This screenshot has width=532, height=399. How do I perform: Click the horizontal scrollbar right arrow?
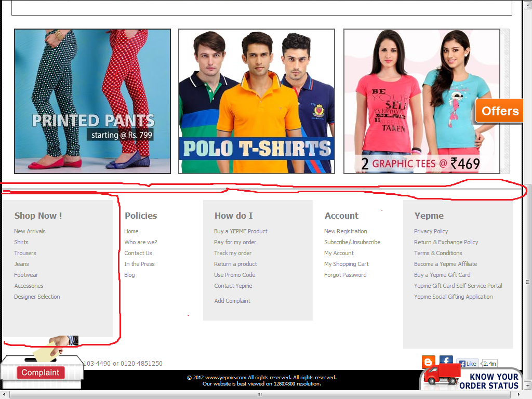519,395
